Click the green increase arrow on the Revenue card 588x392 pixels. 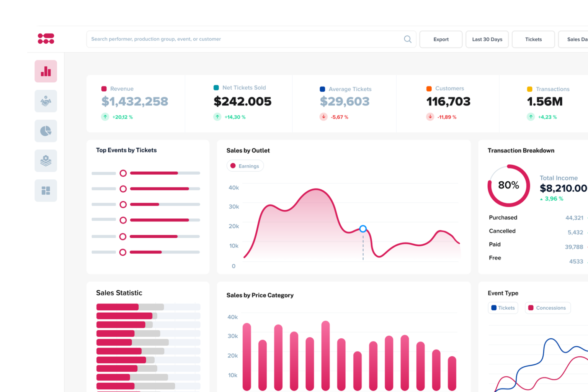click(105, 116)
